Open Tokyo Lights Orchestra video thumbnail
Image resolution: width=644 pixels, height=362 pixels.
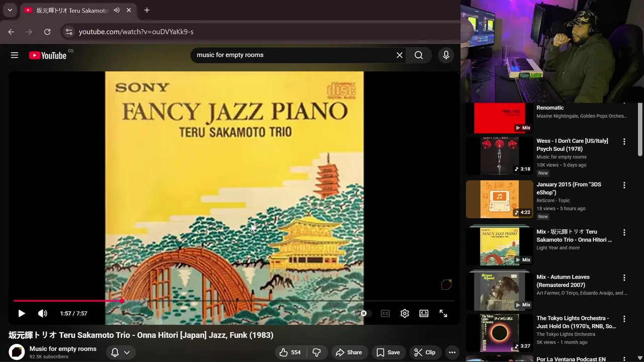pos(500,333)
